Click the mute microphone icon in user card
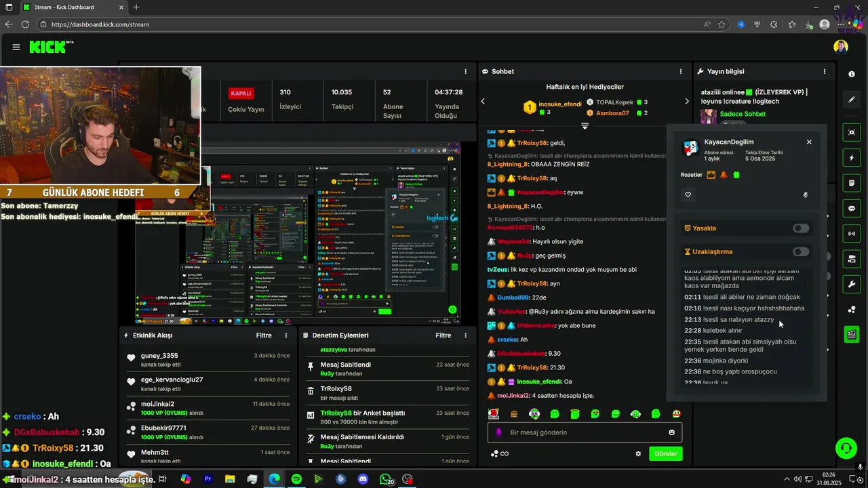This screenshot has width=868, height=488. point(806,195)
